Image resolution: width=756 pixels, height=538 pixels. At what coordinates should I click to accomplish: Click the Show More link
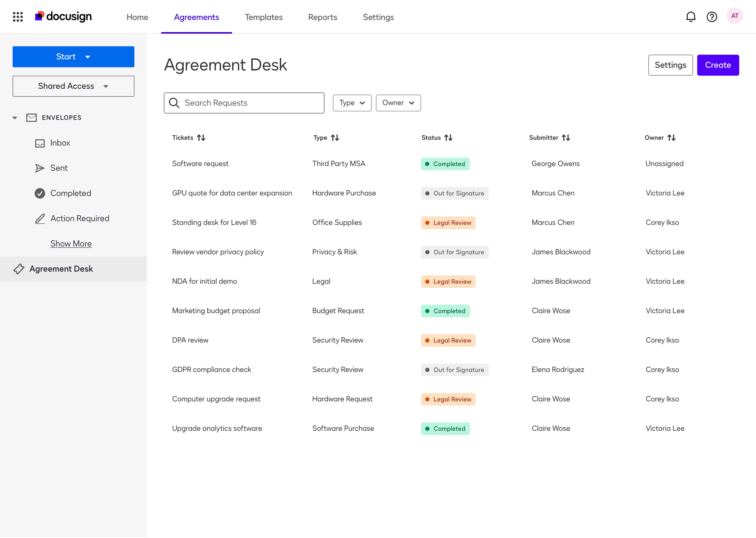71,244
